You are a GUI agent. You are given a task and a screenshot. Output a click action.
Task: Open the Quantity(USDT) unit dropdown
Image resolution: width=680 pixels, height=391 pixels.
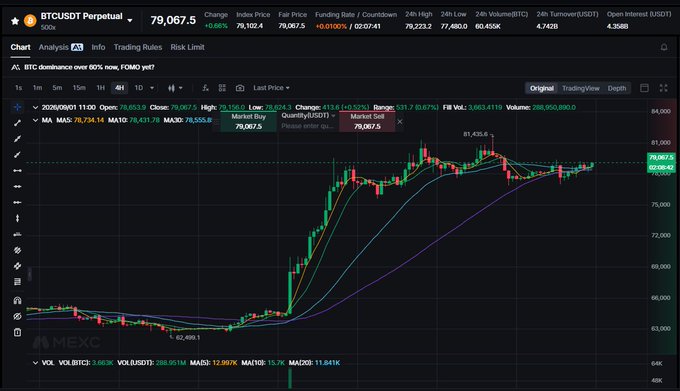coord(308,116)
